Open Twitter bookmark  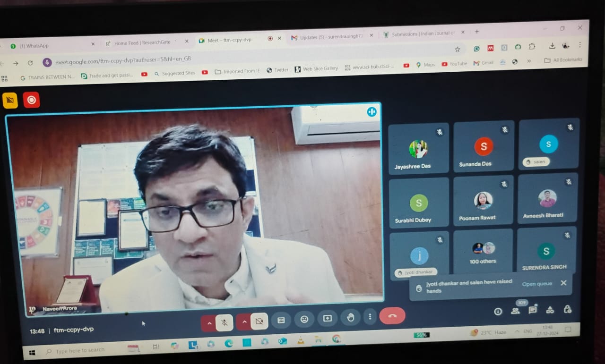pos(277,70)
